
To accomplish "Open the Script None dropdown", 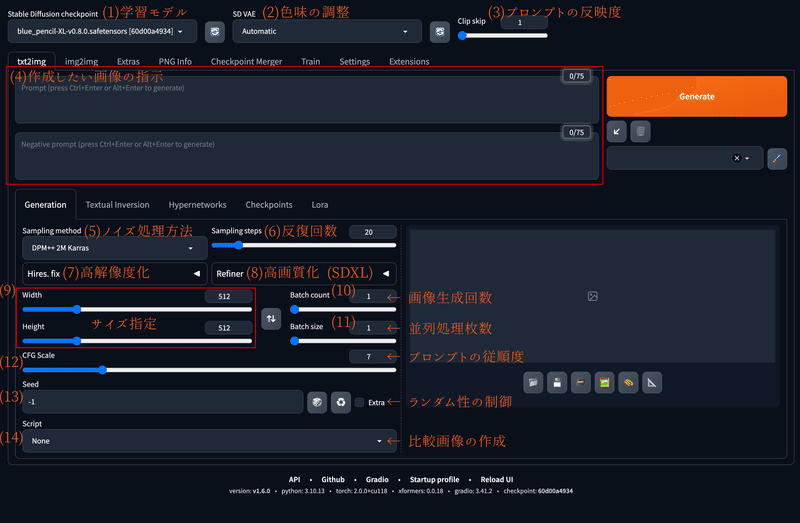I will click(209, 441).
